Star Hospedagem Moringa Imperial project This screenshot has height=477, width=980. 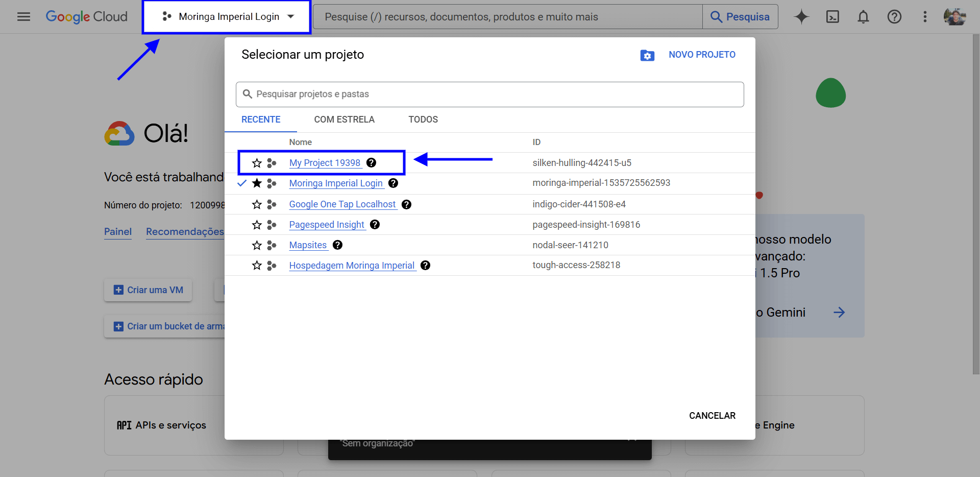click(x=257, y=266)
